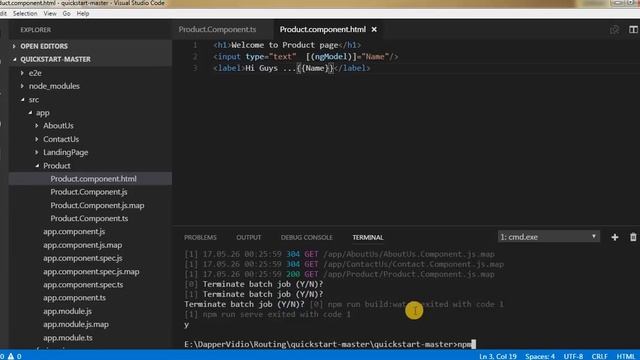Click code line 2 with input ngModel
The height and width of the screenshot is (360, 640).
(306, 57)
